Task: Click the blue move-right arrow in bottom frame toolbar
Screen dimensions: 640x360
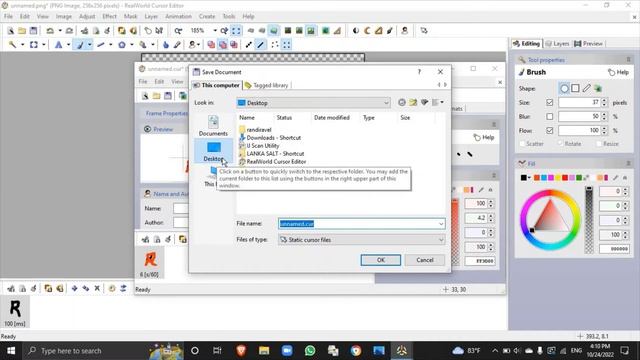Action: (74, 288)
